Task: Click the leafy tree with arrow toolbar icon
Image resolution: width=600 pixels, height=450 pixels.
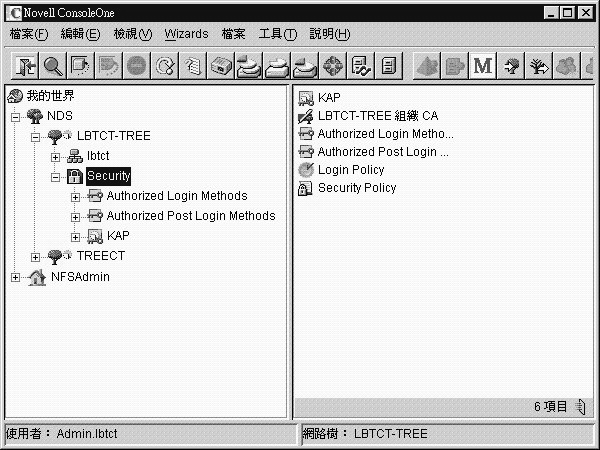Action: click(511, 66)
